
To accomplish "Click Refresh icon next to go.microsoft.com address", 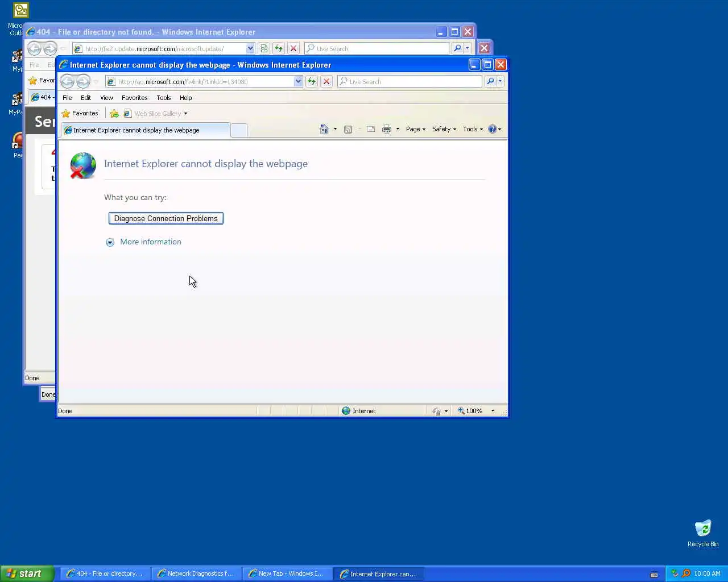I will [312, 82].
